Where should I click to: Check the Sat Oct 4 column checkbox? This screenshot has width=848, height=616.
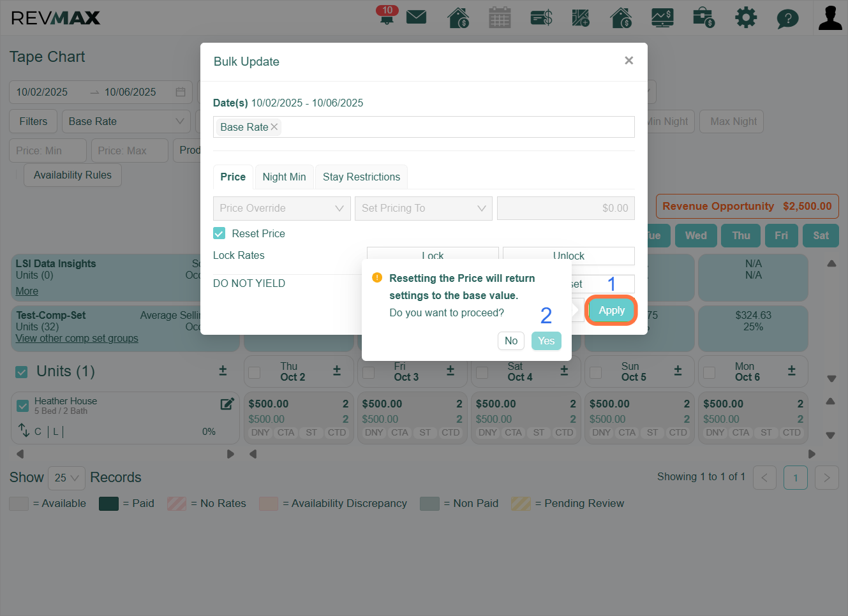(x=482, y=372)
